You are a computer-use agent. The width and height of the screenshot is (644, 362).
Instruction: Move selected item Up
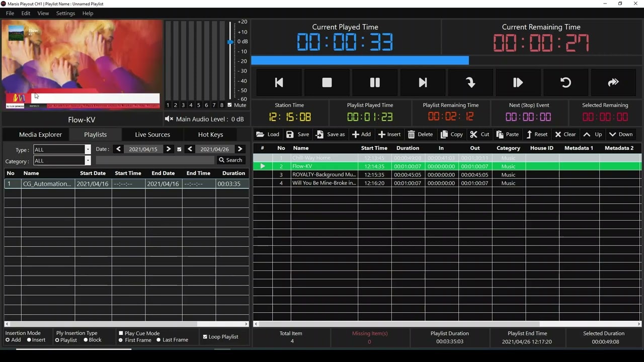click(x=593, y=134)
